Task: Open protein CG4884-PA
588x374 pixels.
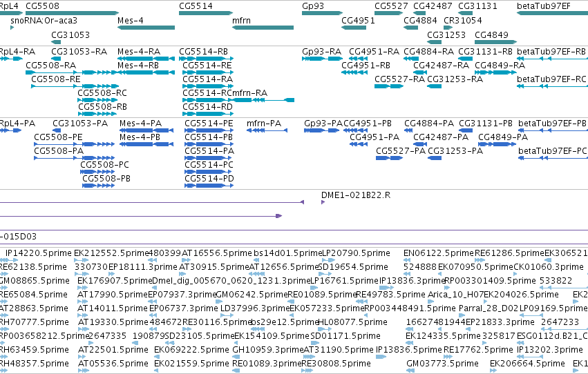Action: 429,123
